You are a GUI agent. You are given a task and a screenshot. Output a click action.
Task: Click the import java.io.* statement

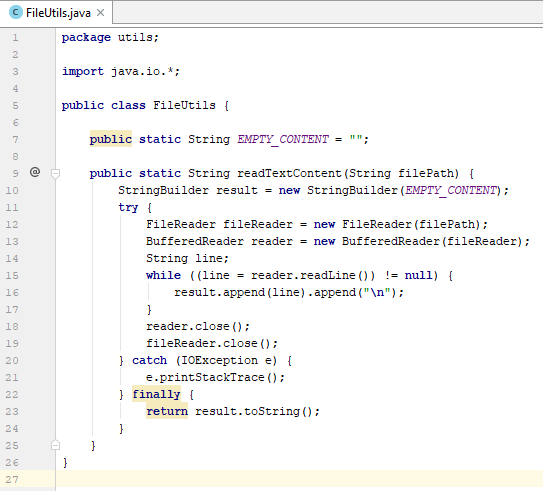pos(121,71)
